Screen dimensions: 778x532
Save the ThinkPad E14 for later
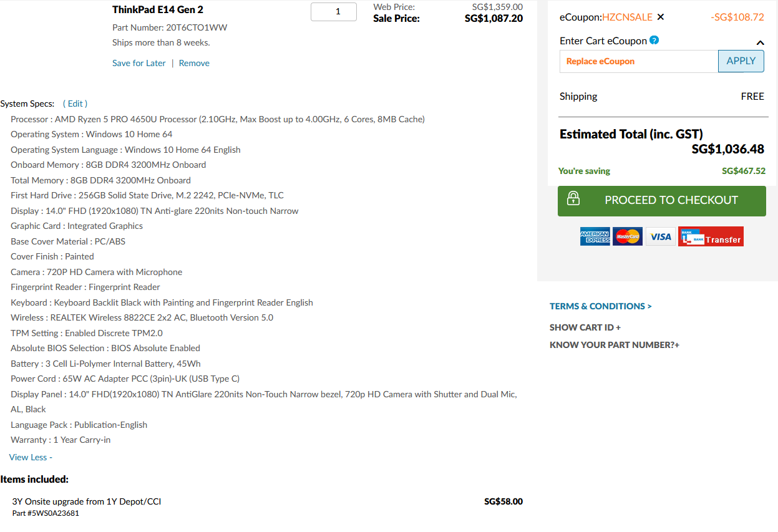139,63
